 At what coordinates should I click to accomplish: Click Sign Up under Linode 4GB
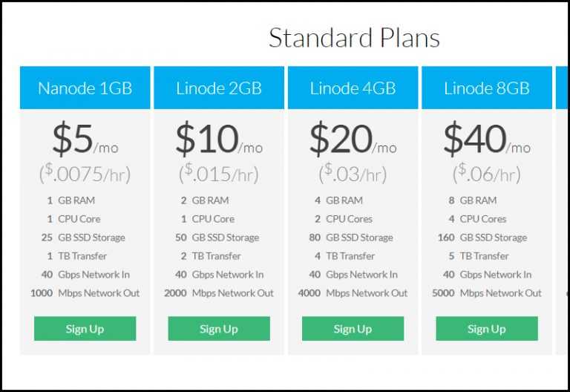click(x=353, y=328)
